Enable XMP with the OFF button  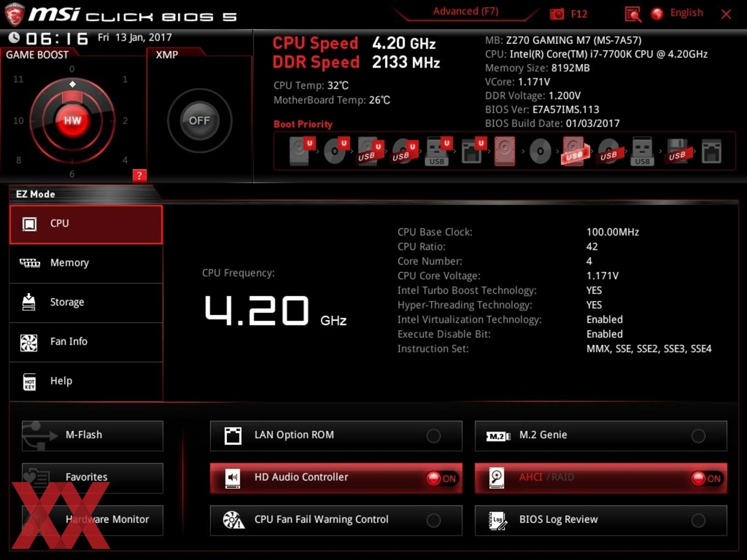[x=199, y=120]
